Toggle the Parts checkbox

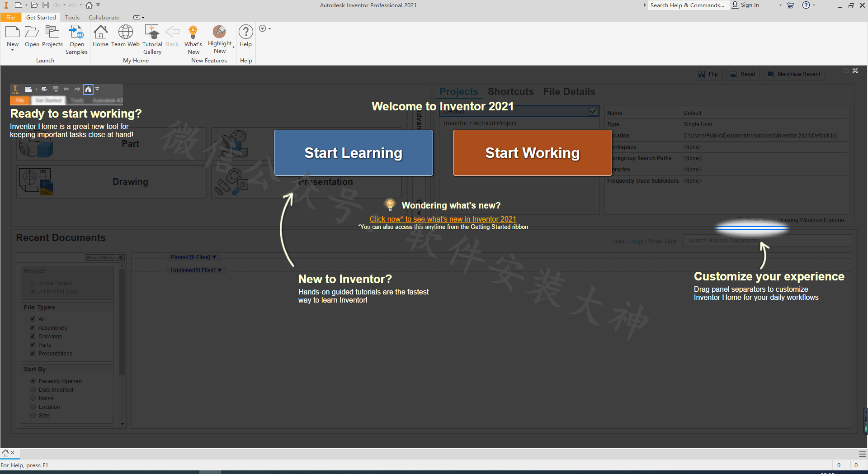click(x=33, y=345)
